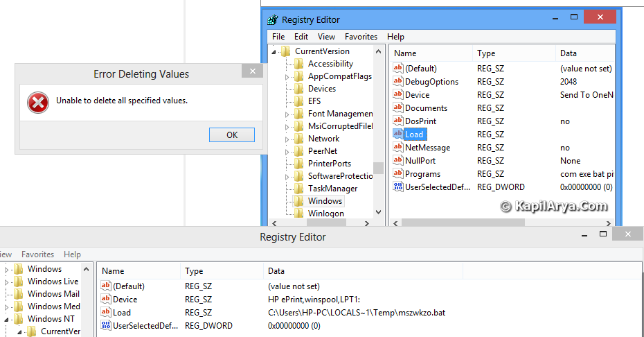
Task: Collapse the CurrentVersion tree node
Action: click(x=274, y=52)
